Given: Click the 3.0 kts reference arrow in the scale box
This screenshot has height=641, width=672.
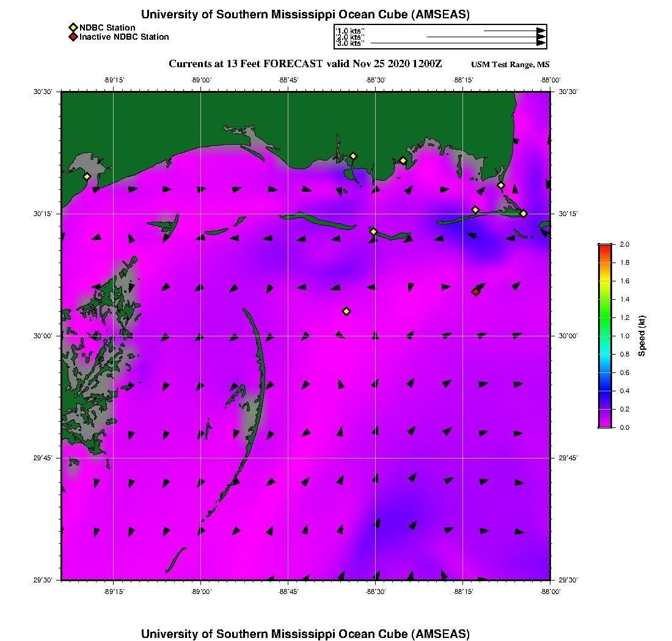Looking at the screenshot, I should click(x=457, y=43).
